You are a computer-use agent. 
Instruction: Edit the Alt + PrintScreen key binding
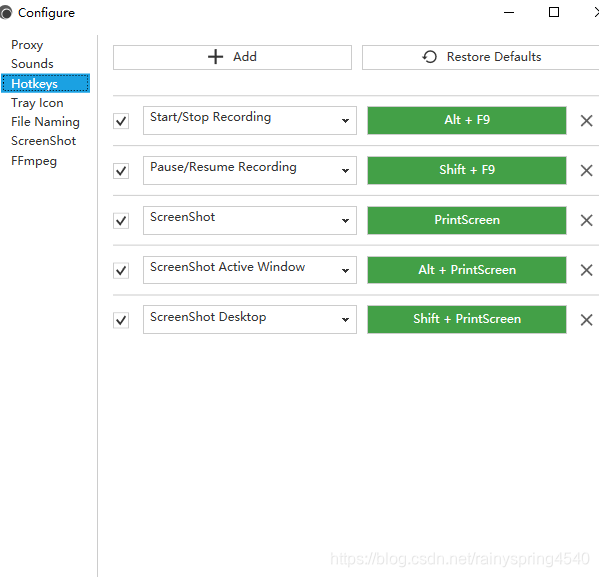(x=467, y=270)
